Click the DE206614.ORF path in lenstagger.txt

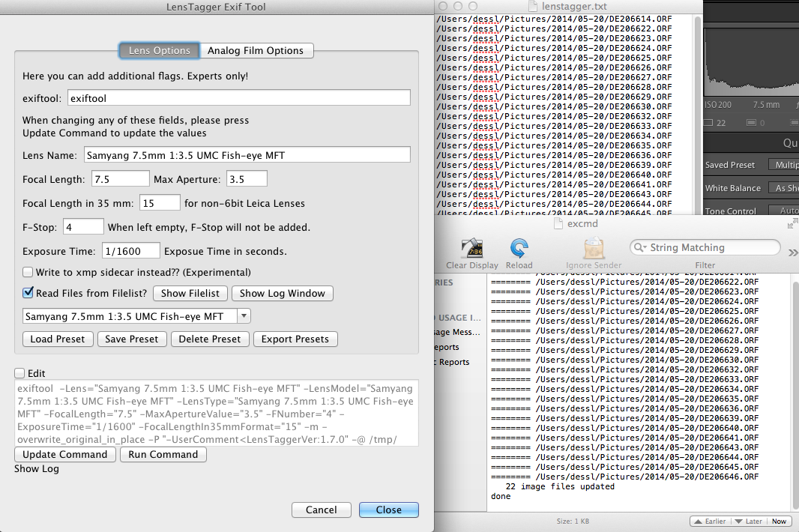coord(554,19)
